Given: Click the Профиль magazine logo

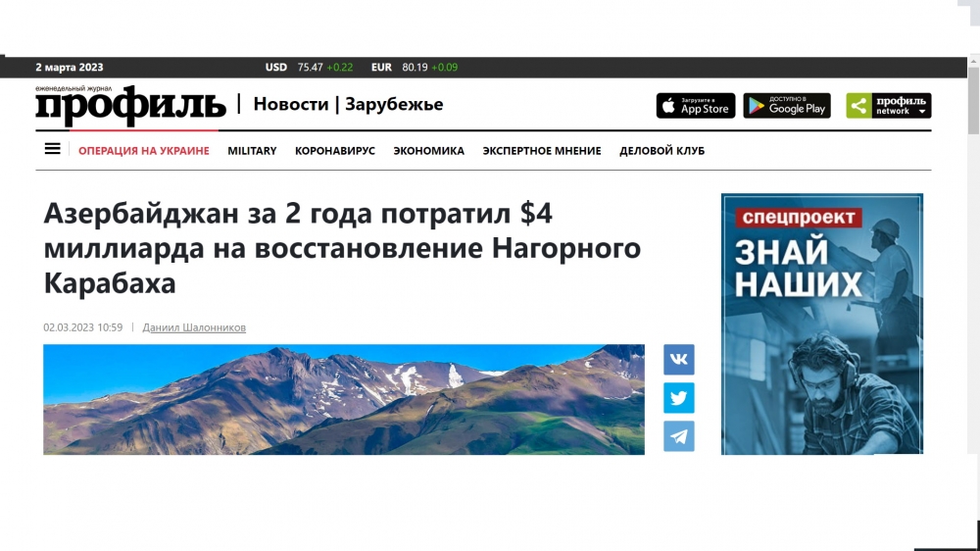Looking at the screenshot, I should pyautogui.click(x=130, y=105).
